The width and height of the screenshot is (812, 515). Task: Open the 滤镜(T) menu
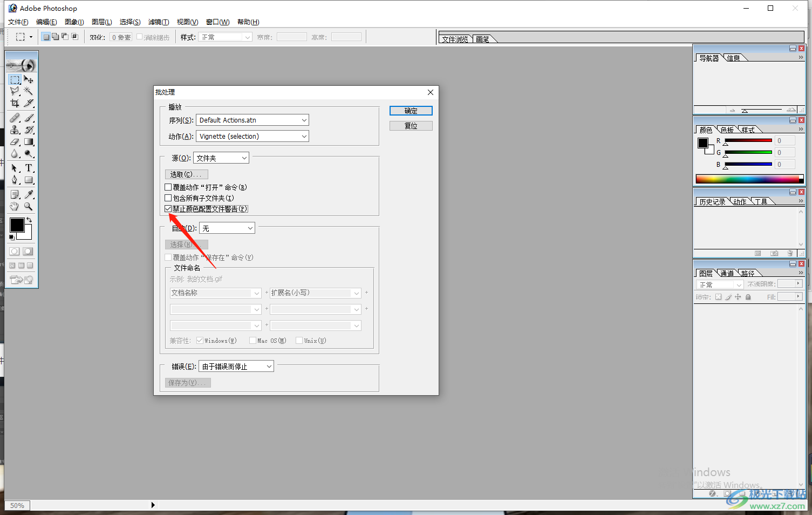pyautogui.click(x=159, y=22)
